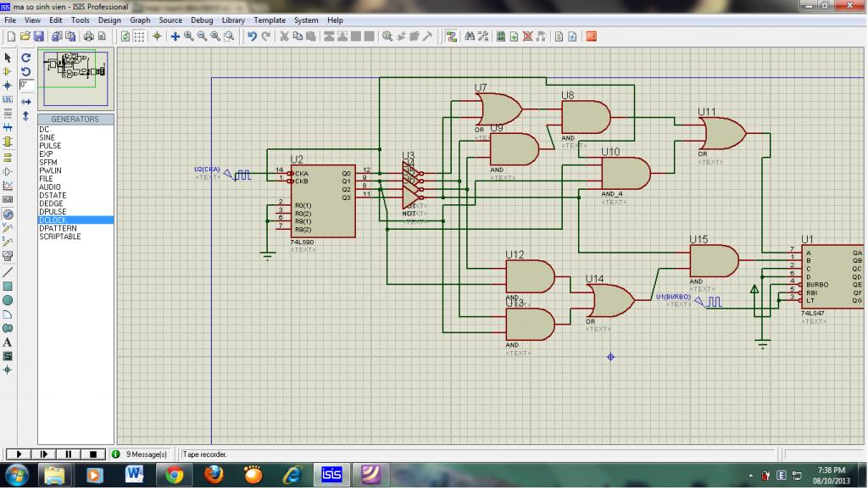Click the 9 Message(s) status button
Viewport: 868px width, 490px height.
(143, 454)
